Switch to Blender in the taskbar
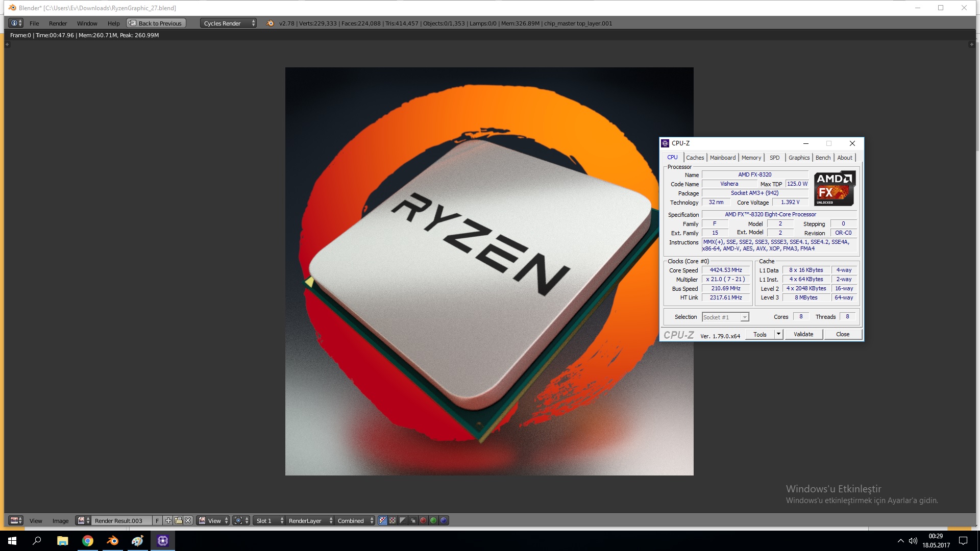This screenshot has width=980, height=551. coord(112,541)
